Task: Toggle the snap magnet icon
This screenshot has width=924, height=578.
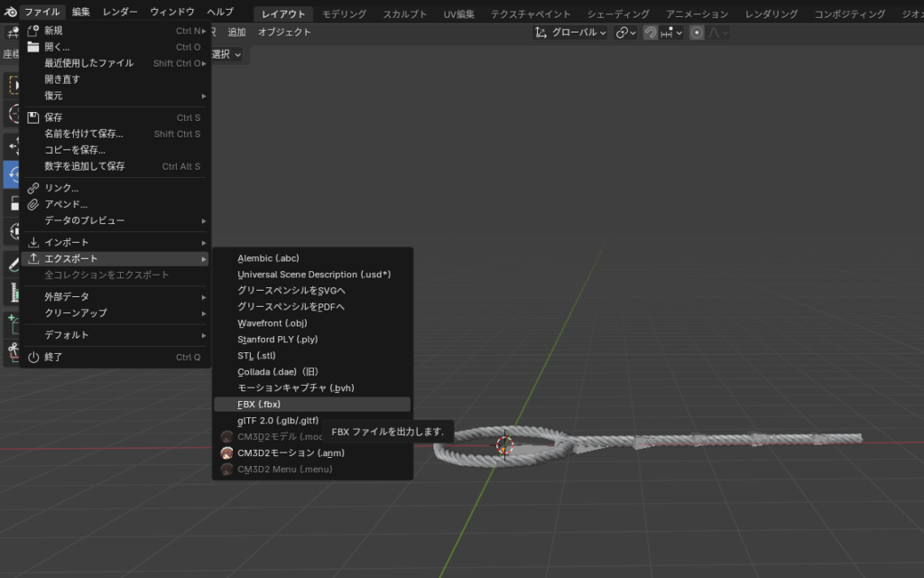Action: [x=650, y=33]
